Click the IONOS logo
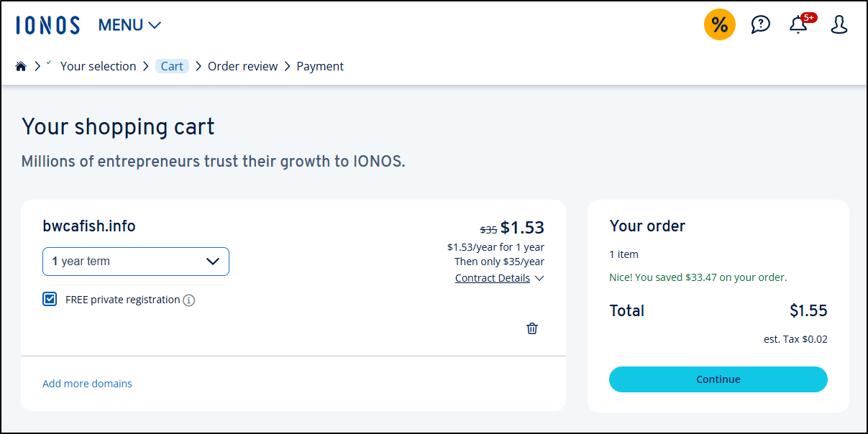Viewport: 868px width, 434px height. (47, 25)
